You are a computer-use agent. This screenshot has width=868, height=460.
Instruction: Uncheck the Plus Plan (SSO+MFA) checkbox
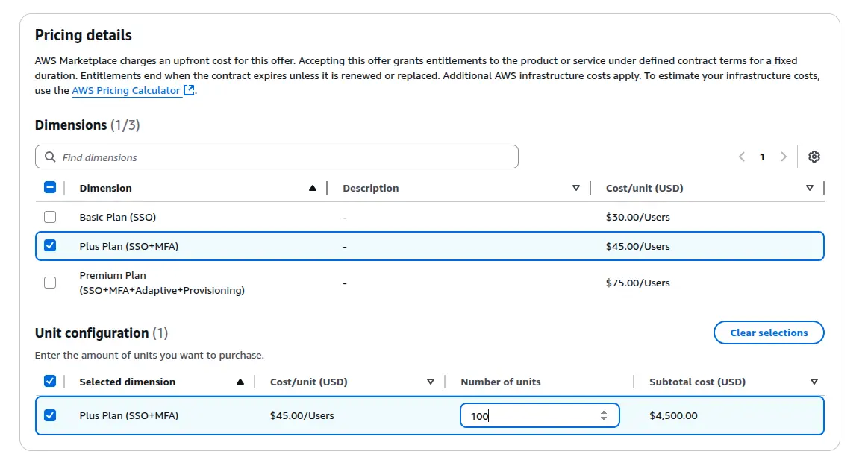pos(50,245)
